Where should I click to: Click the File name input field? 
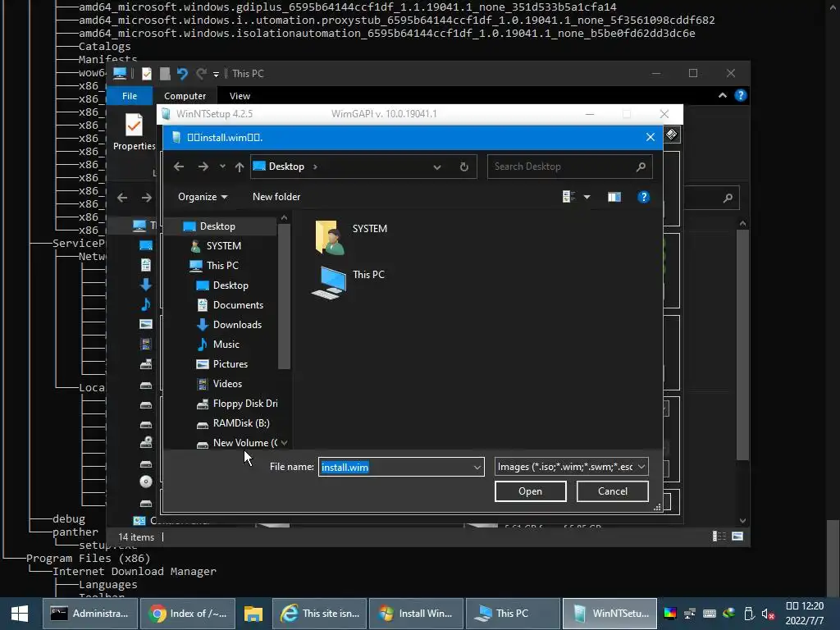click(395, 467)
